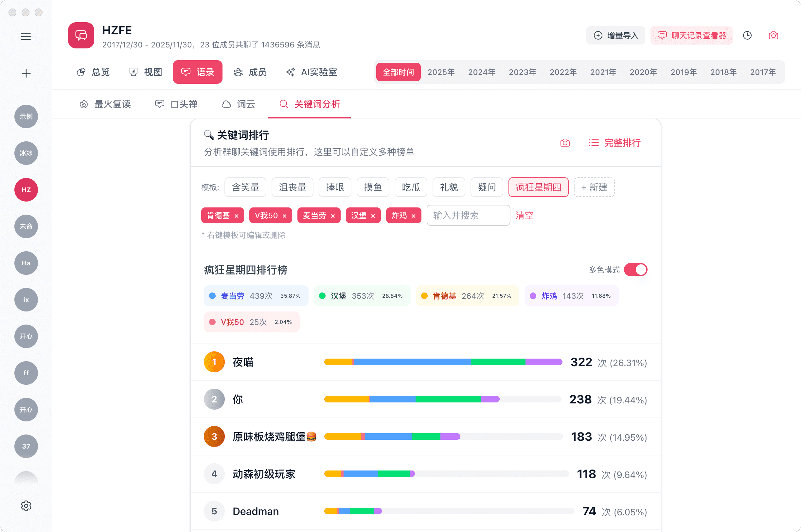Click the 麦当劳 legend color dot
The height and width of the screenshot is (532, 801).
(212, 295)
